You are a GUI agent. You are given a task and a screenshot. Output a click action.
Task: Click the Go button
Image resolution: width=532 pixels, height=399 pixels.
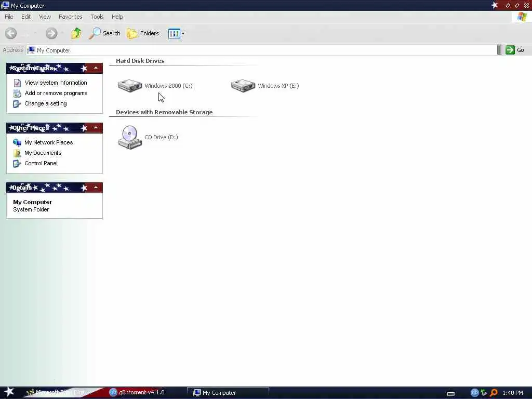pyautogui.click(x=515, y=50)
